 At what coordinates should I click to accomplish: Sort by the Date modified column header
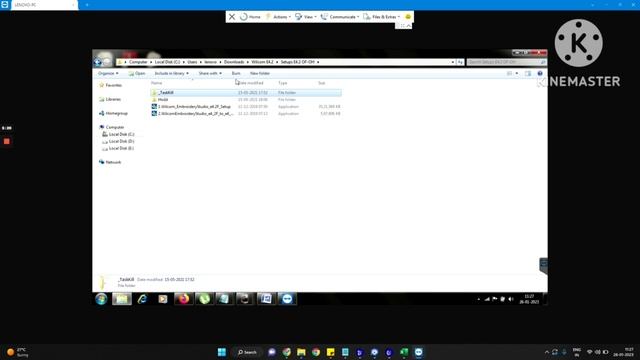251,83
